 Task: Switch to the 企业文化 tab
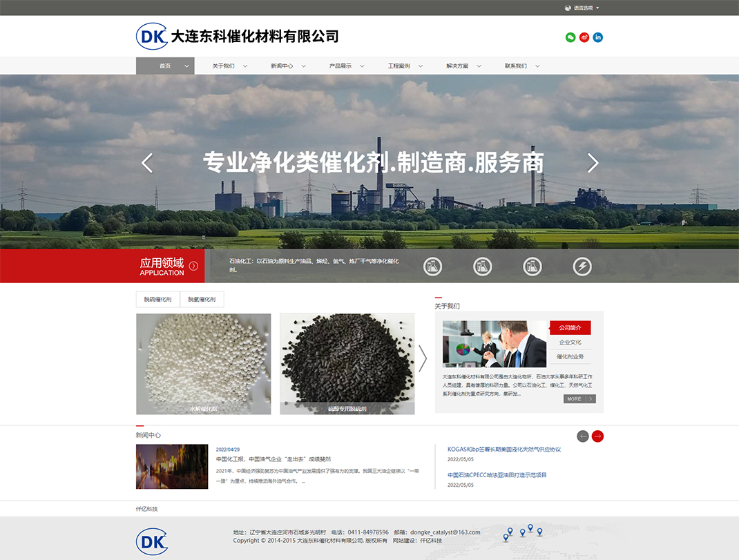[x=570, y=342]
